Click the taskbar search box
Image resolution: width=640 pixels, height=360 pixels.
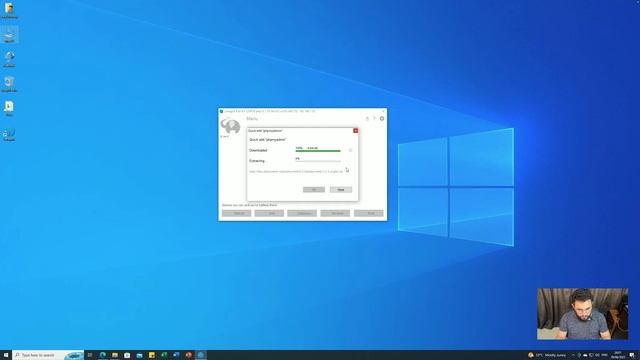[48, 355]
